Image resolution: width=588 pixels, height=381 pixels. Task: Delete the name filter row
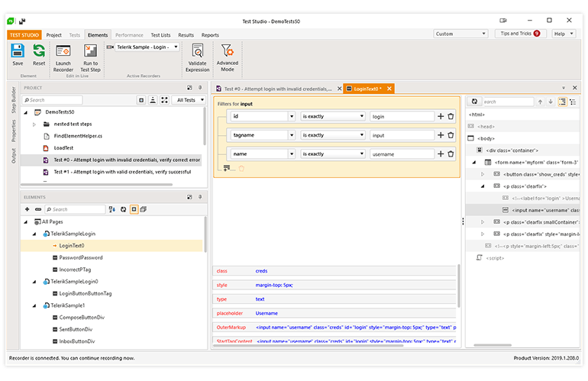(451, 153)
